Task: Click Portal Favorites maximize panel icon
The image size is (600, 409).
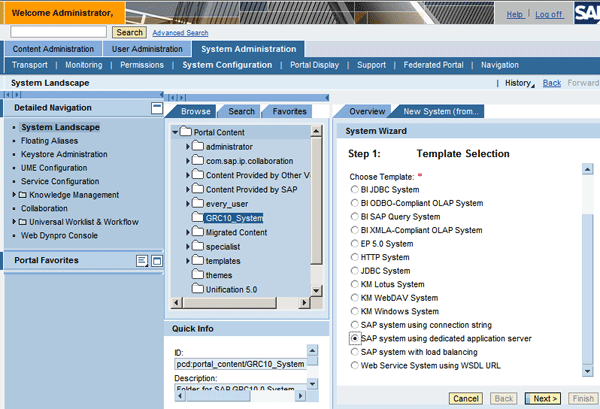Action: [x=157, y=261]
